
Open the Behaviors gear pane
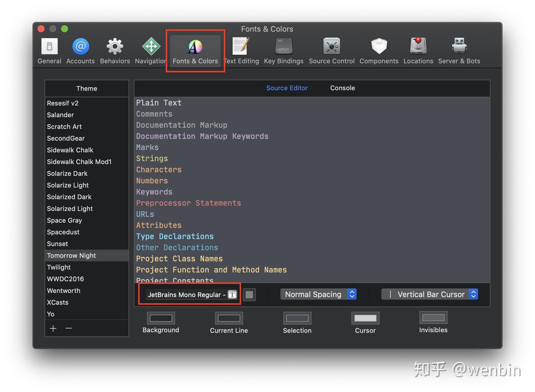coord(115,51)
